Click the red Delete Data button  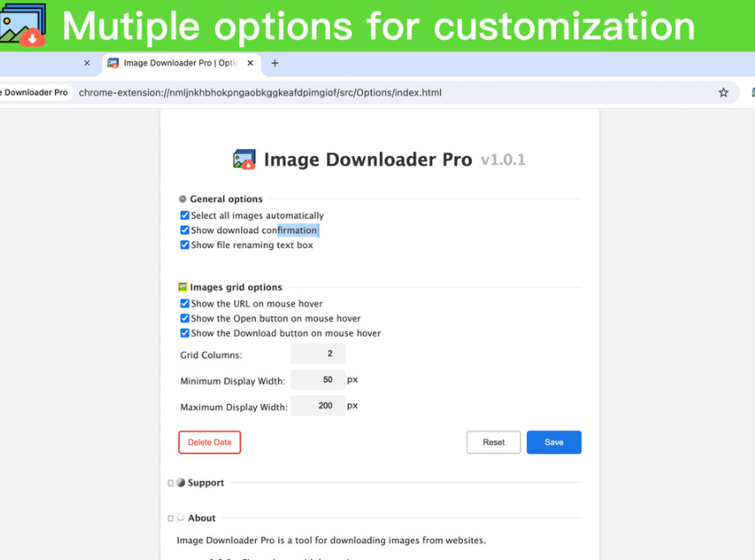click(x=210, y=443)
